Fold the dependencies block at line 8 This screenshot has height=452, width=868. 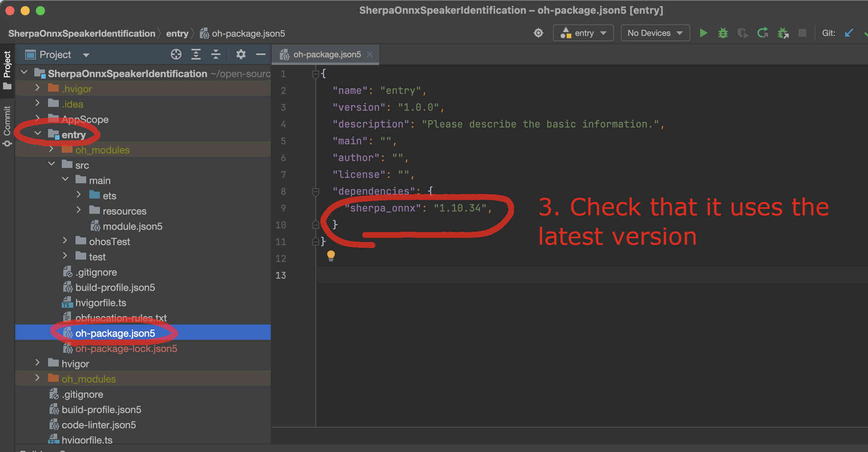pos(315,192)
